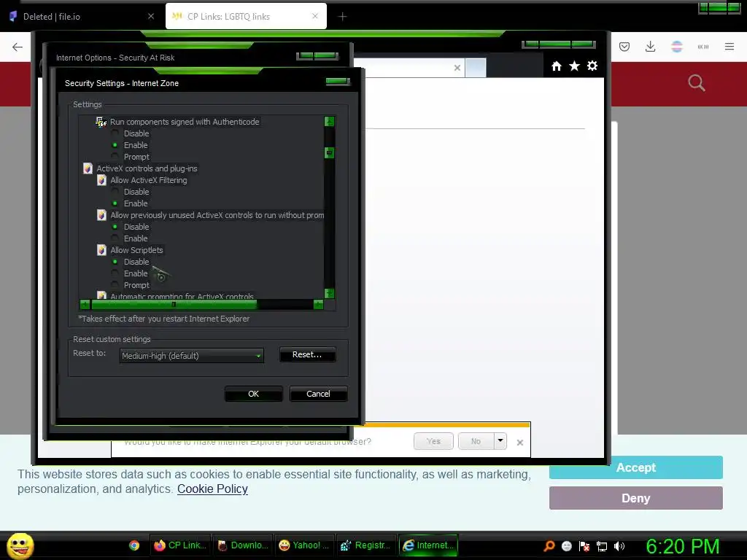Image resolution: width=747 pixels, height=560 pixels.
Task: Close the CP Links tab
Action: (315, 16)
